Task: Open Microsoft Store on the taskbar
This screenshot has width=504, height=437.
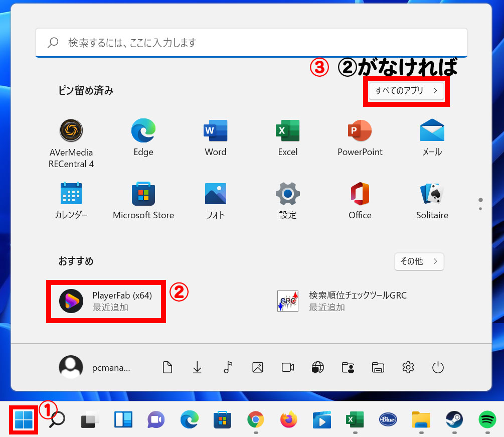Action: point(223,419)
